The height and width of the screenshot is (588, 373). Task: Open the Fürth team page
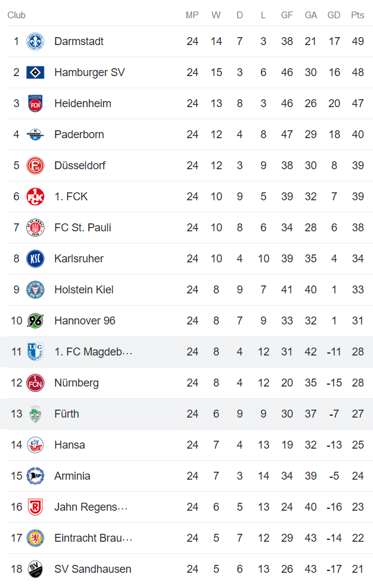coord(66,413)
